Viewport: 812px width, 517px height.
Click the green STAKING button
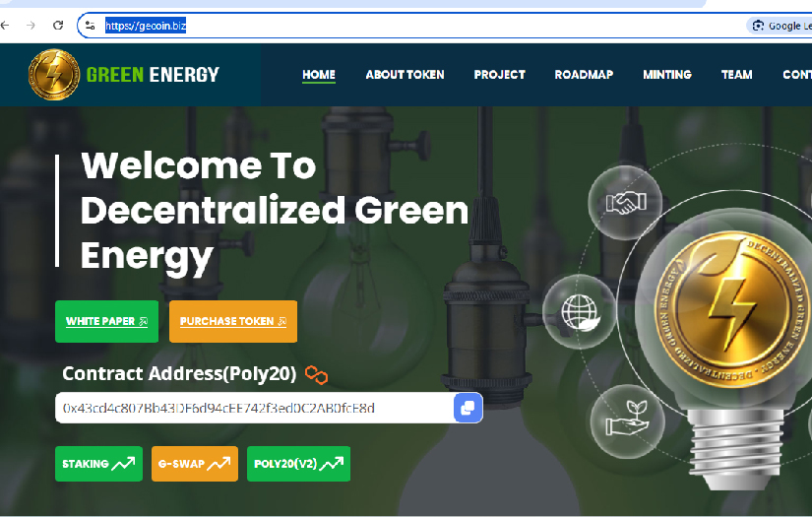pos(98,464)
